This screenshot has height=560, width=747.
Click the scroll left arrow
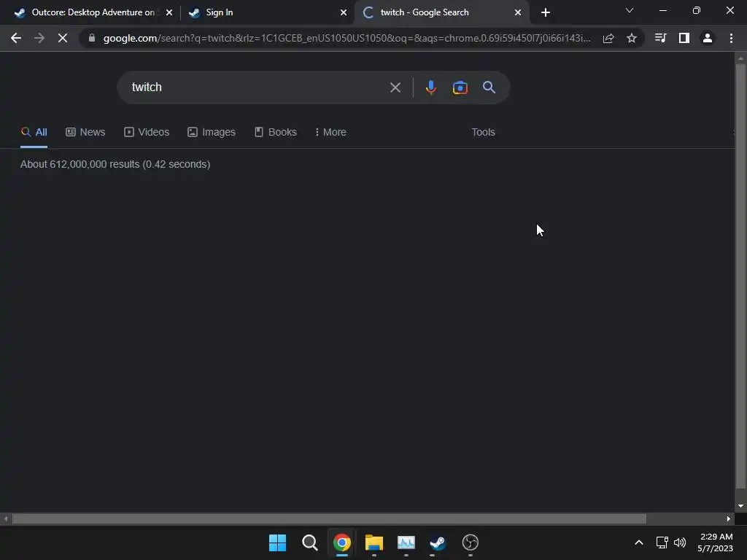(6, 518)
